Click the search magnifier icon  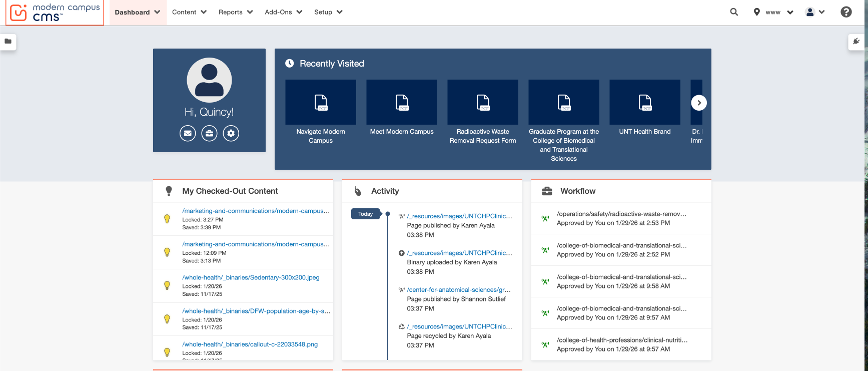point(734,12)
